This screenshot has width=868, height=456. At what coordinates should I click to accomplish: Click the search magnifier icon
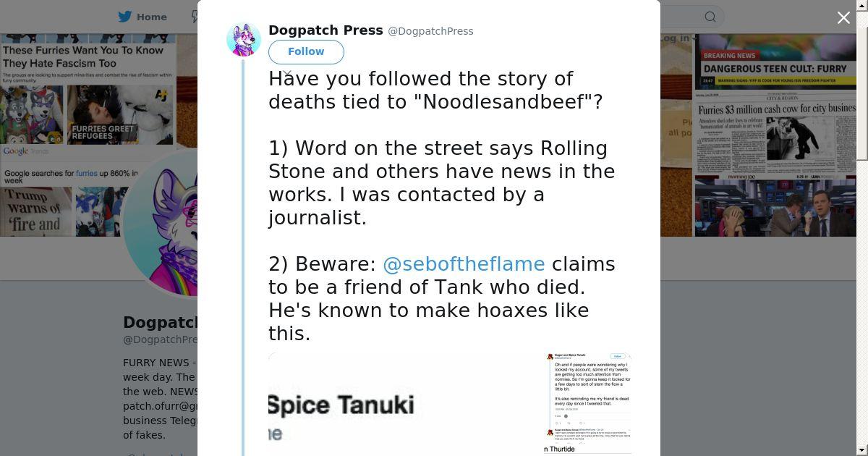click(x=710, y=17)
